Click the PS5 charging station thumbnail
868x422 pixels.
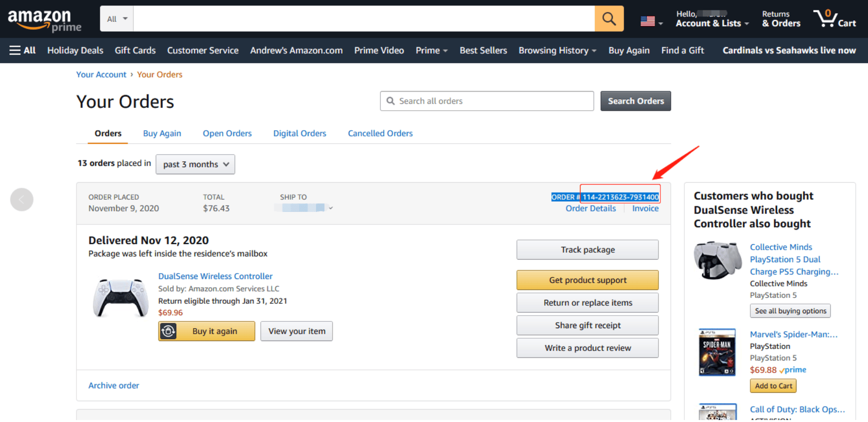point(718,260)
